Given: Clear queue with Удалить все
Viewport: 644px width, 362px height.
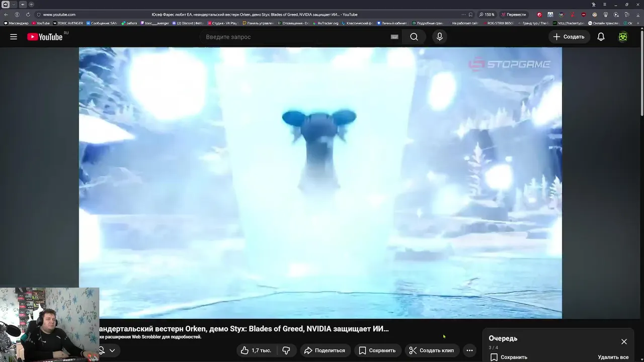Looking at the screenshot, I should [613, 357].
